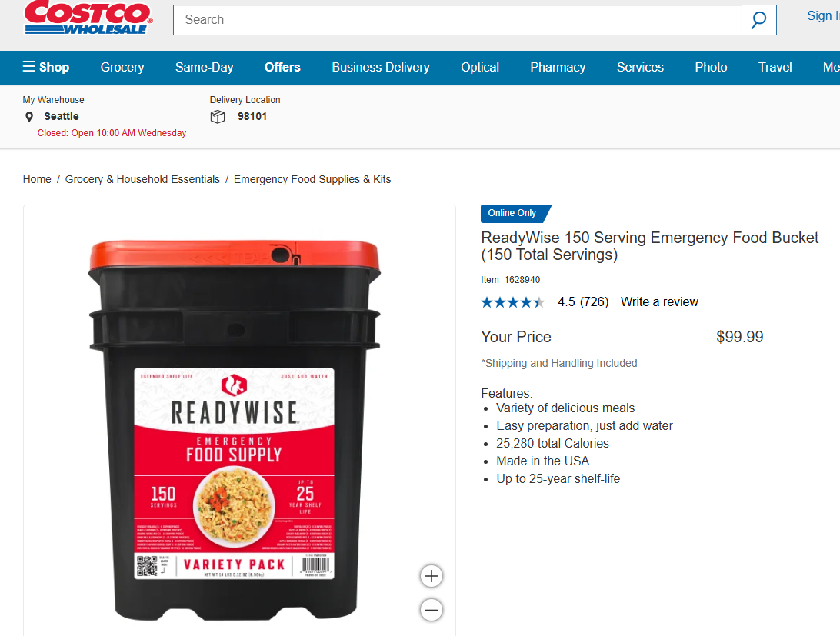
Task: Click the Costco Wholesale logo
Action: pos(88,18)
